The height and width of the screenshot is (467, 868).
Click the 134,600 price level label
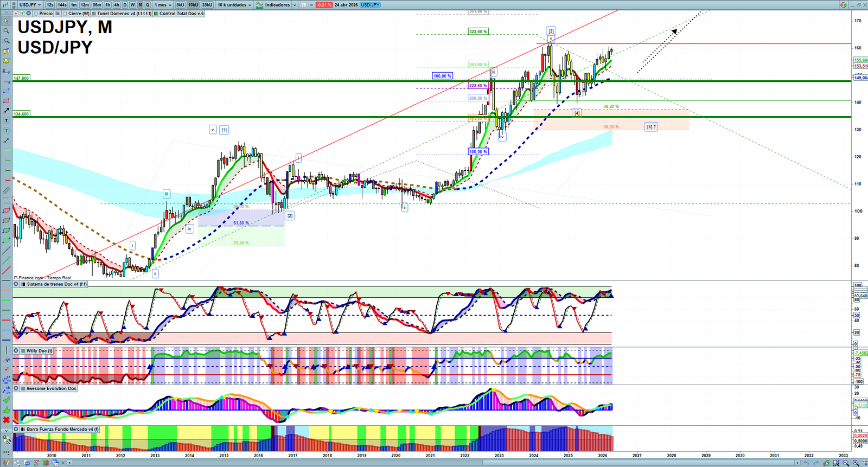(21, 114)
